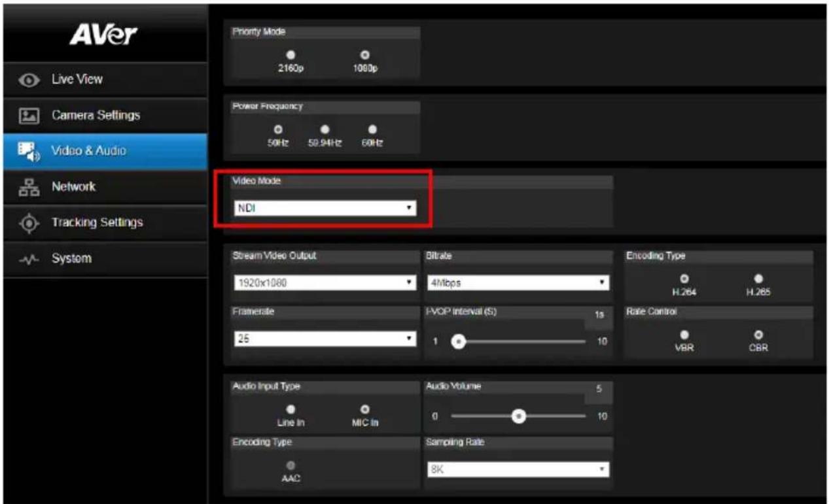Click the Power Frequency heading
This screenshot has width=829, height=504.
(x=268, y=106)
